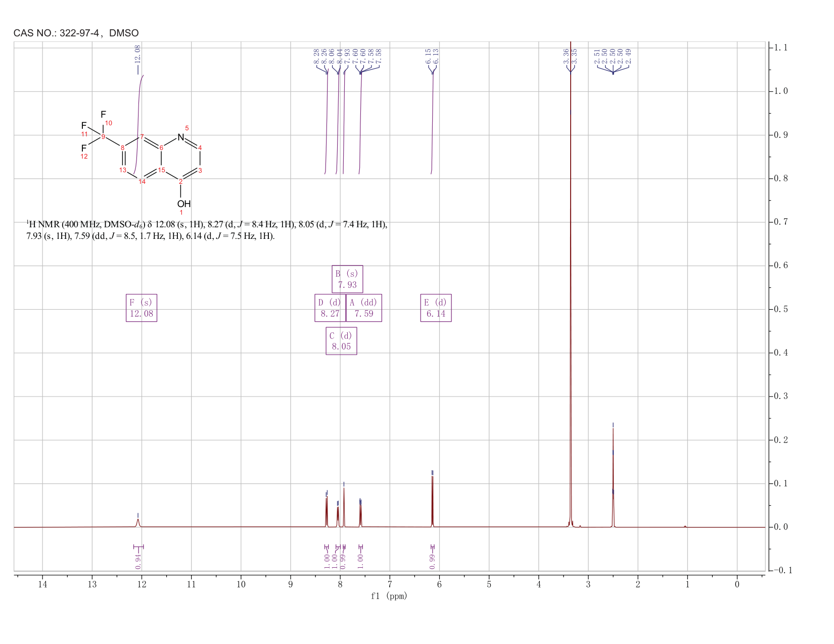The image size is (834, 644).
Task: Select the E (d) 6.14 multiplet box
Action: (x=436, y=308)
